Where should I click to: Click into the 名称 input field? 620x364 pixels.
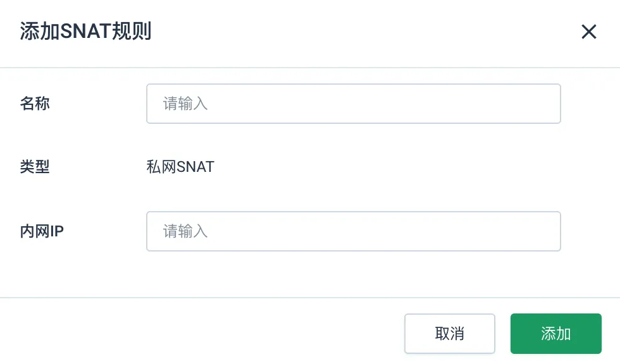point(354,104)
